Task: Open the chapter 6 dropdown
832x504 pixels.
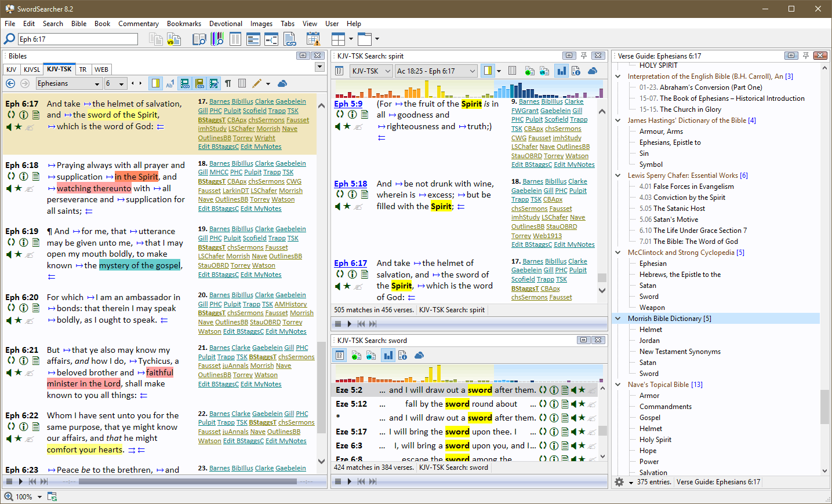Action: coord(122,84)
